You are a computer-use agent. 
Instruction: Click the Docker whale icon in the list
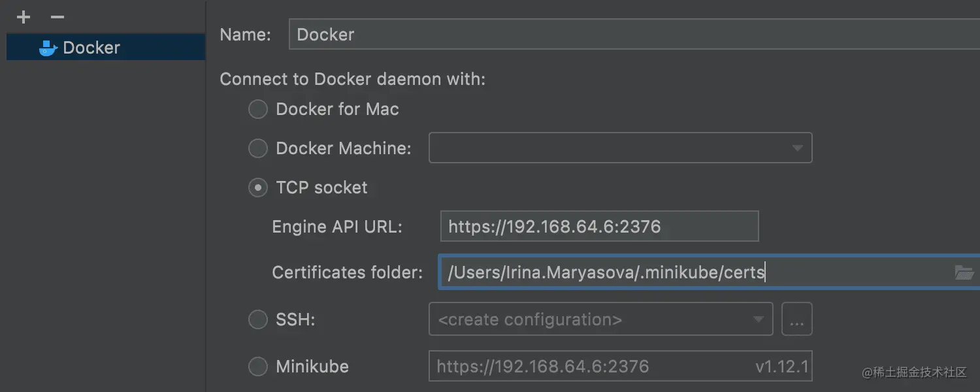(48, 48)
